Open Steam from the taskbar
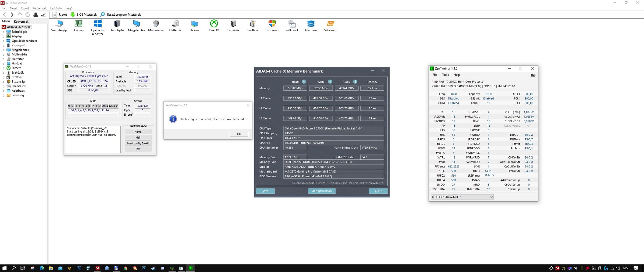The width and height of the screenshot is (644, 272). pos(153,268)
